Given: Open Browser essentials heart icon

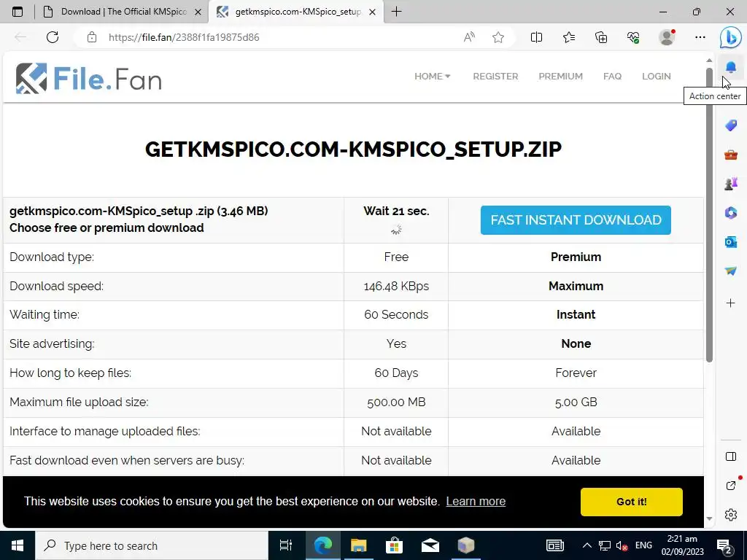Looking at the screenshot, I should point(633,37).
